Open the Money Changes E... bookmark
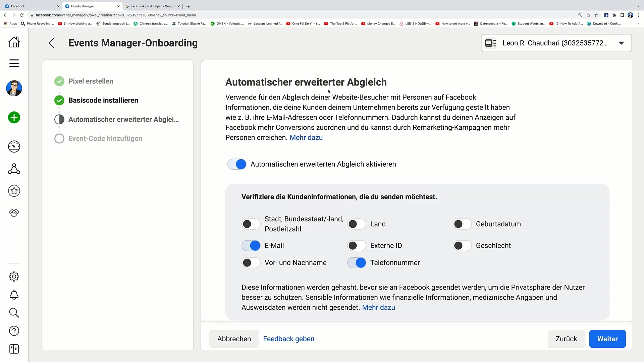The image size is (644, 362). pos(378,23)
